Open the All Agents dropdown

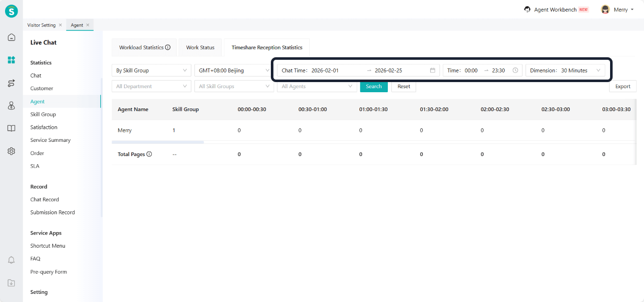coord(316,87)
